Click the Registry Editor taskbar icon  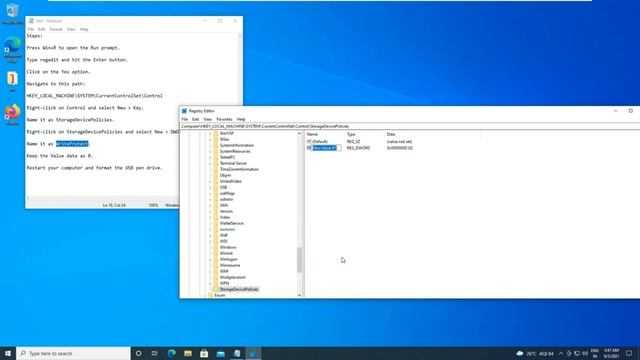pyautogui.click(x=253, y=353)
